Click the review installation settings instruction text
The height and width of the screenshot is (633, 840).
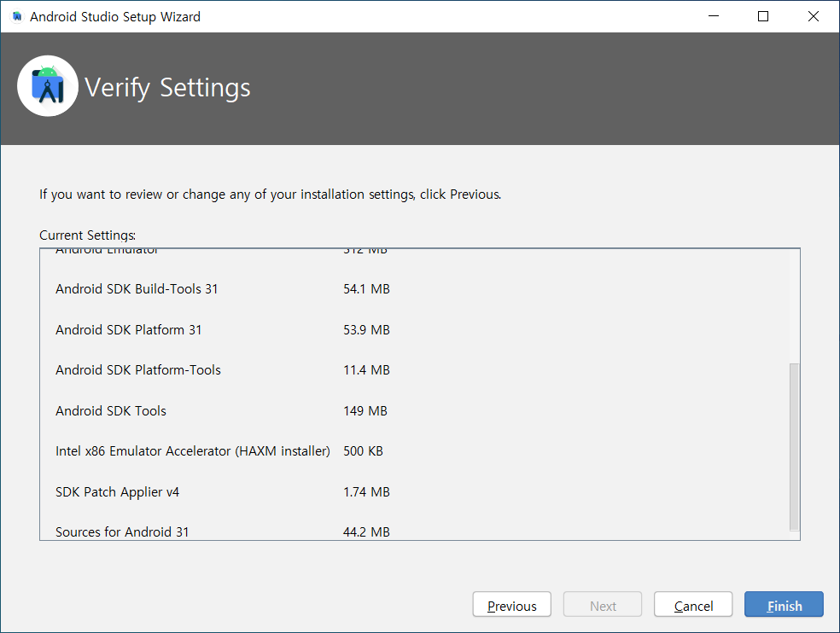(x=270, y=195)
